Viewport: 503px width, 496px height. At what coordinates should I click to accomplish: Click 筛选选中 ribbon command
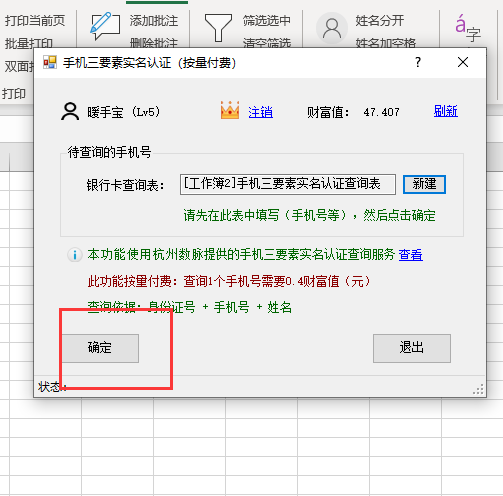(x=267, y=21)
